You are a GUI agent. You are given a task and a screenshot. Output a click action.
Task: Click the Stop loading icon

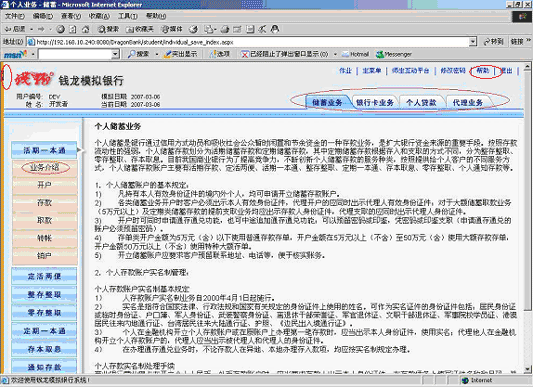(61, 29)
